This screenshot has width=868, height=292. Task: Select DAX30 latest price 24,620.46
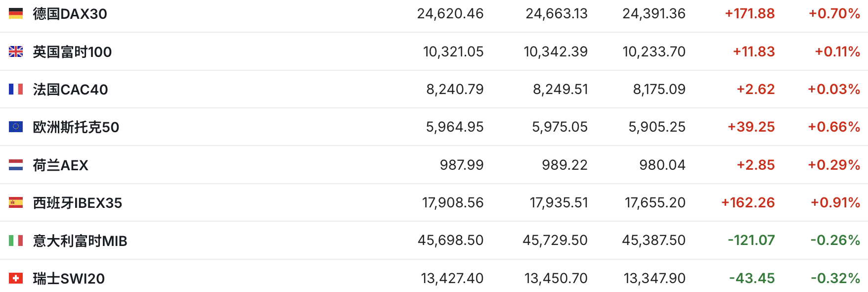pos(450,14)
